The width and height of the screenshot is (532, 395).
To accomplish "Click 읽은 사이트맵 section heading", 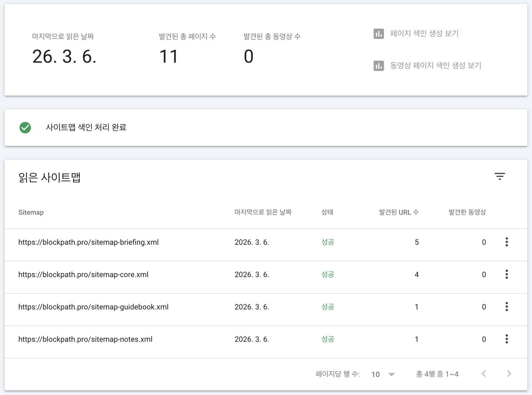I will coord(49,178).
